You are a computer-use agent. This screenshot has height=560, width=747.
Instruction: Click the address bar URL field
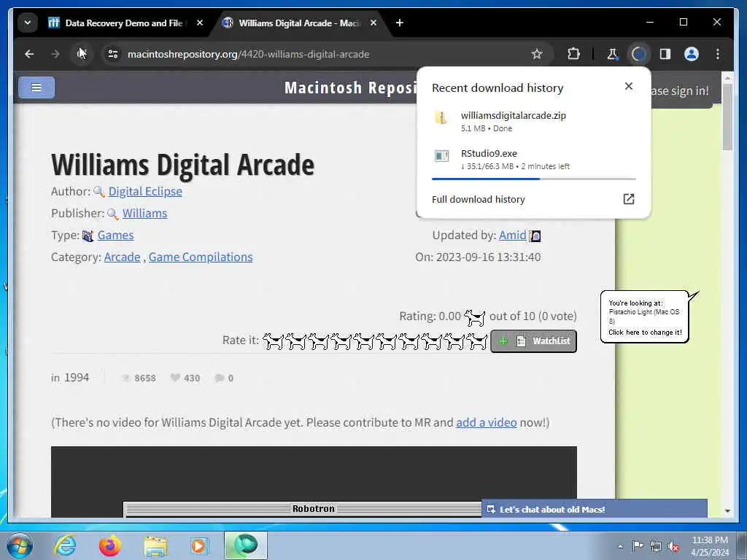tap(324, 54)
